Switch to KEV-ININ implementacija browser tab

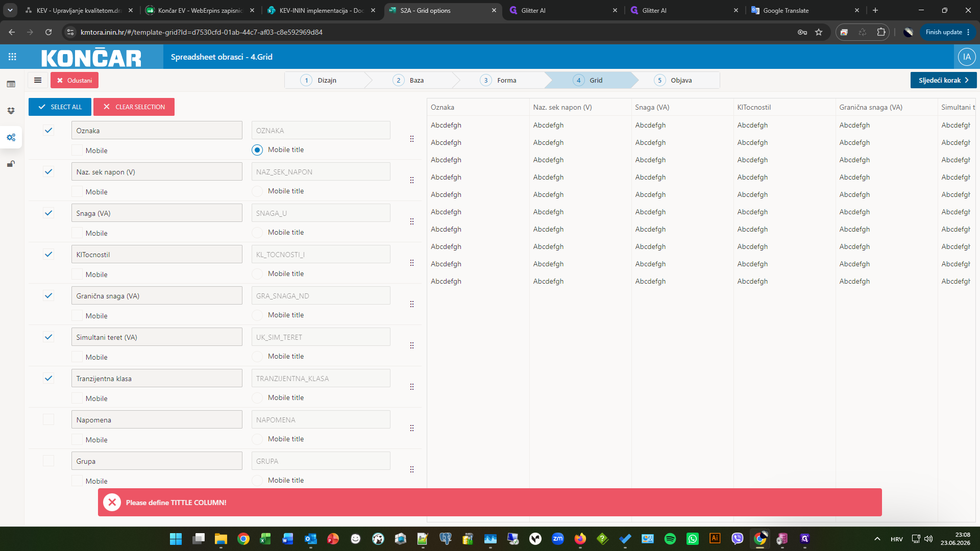pyautogui.click(x=322, y=10)
